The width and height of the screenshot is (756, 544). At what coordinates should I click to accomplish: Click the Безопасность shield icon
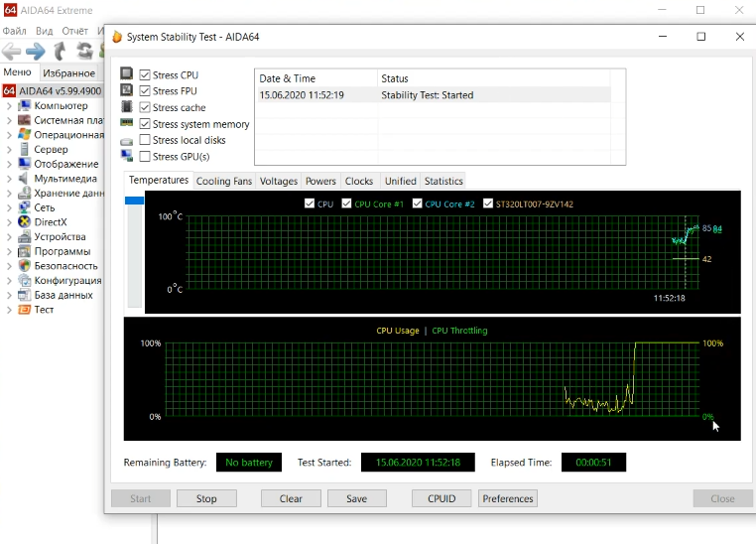pos(24,266)
